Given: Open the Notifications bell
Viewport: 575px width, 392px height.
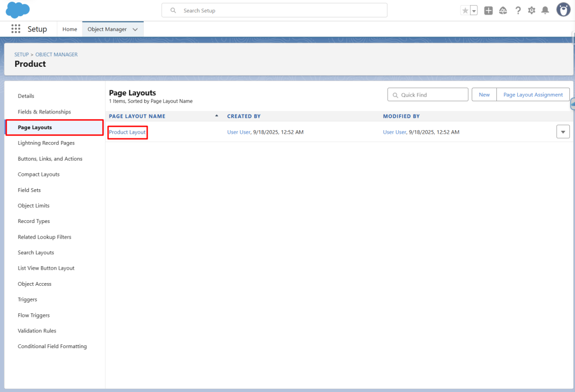Looking at the screenshot, I should click(x=545, y=11).
